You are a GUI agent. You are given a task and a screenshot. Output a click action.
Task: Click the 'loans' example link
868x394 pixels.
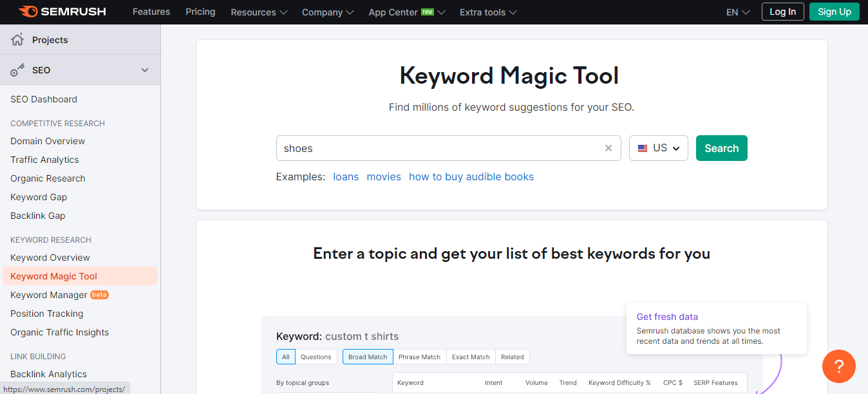346,176
